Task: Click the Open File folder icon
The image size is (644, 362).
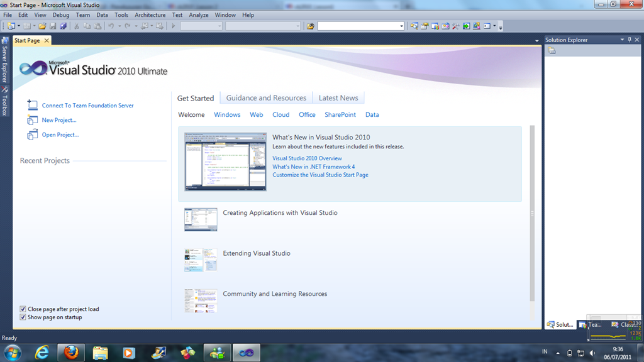Action: 42,26
